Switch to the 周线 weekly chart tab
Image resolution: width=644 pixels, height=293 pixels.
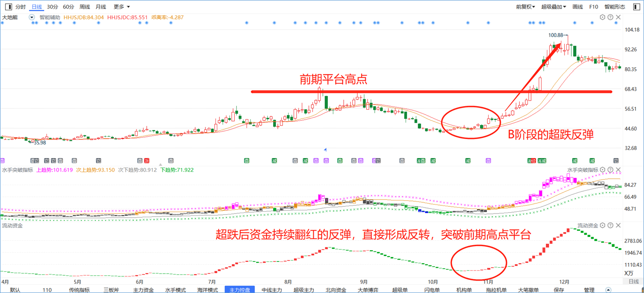coord(84,7)
